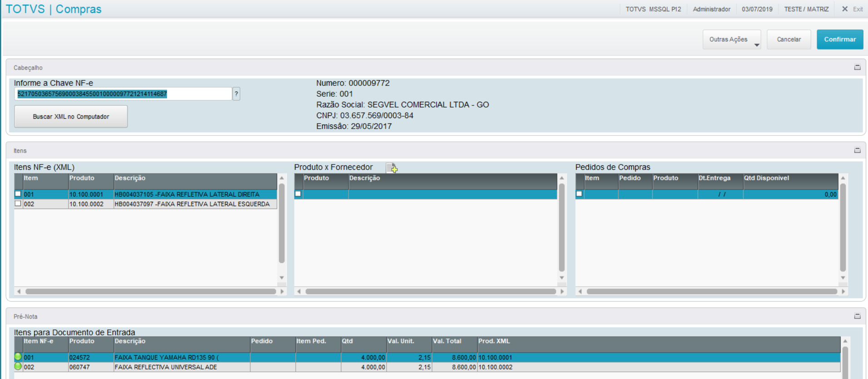Click up arrow of Itens NF-e scrollbar
This screenshot has width=868, height=379.
[x=282, y=178]
